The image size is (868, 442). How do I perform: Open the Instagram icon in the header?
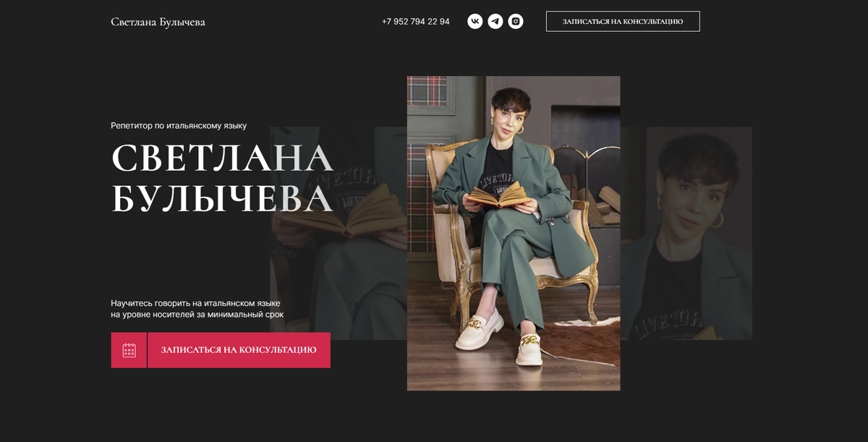pyautogui.click(x=516, y=22)
